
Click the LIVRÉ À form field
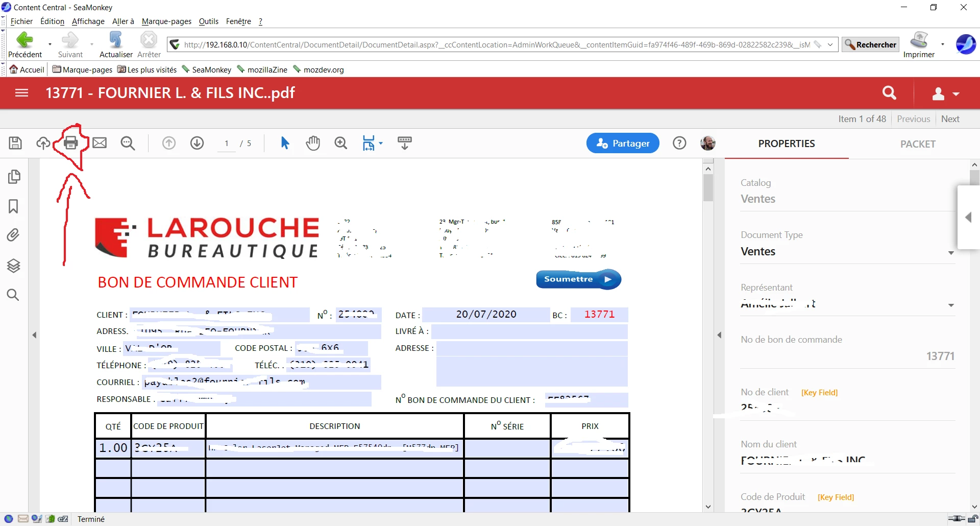click(x=529, y=331)
